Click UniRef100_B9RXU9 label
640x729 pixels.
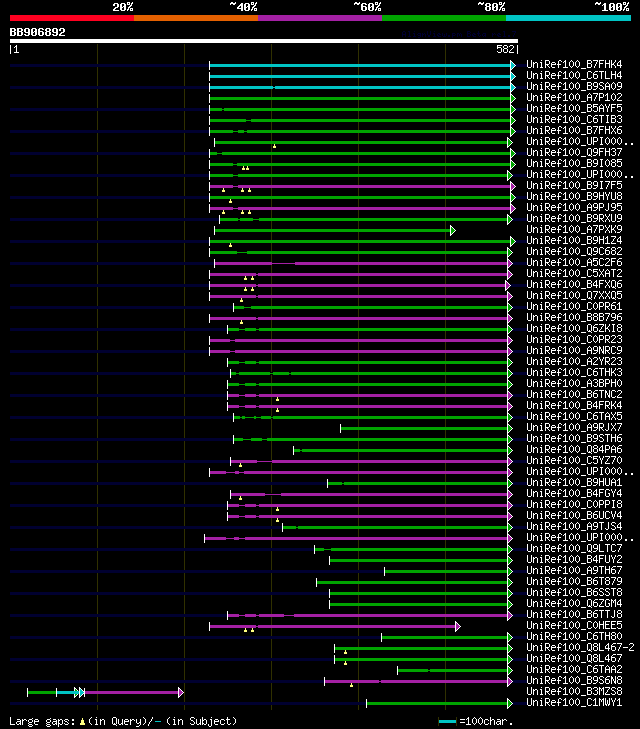click(x=574, y=219)
